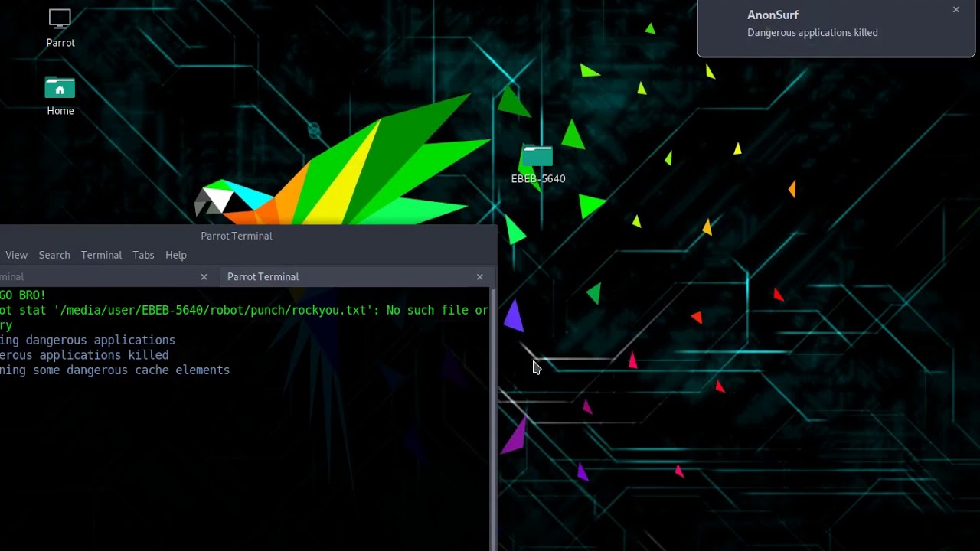The image size is (980, 551).
Task: Click 'applications killed' terminal output line
Action: click(x=84, y=355)
